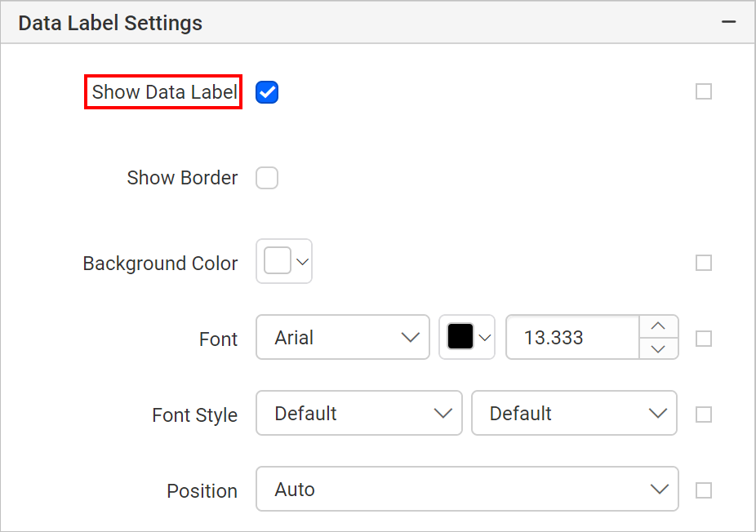Click the Position label text
This screenshot has width=756, height=532.
(202, 491)
